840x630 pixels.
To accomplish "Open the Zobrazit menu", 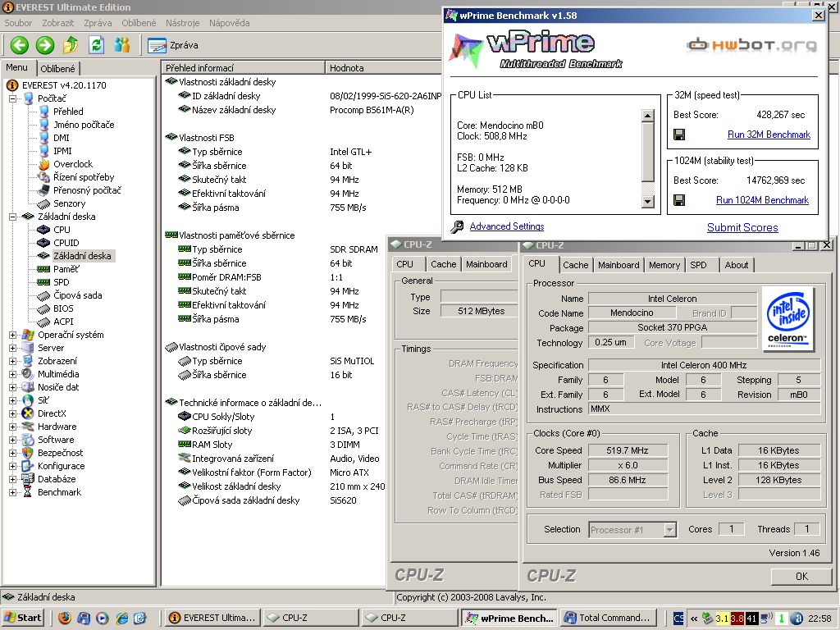I will (58, 23).
